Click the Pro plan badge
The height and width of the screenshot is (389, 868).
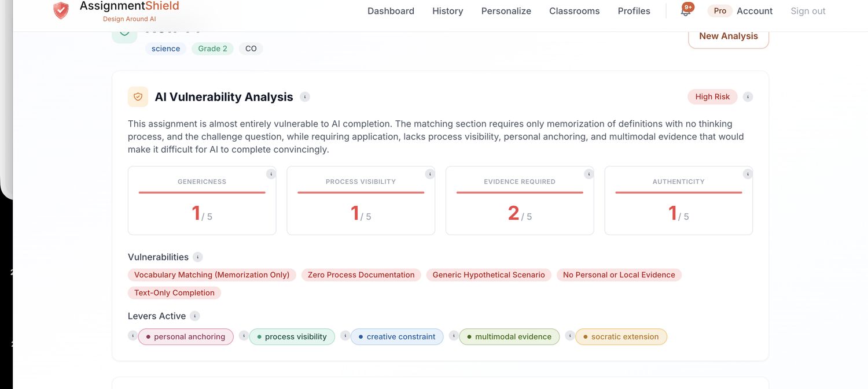pyautogui.click(x=720, y=11)
